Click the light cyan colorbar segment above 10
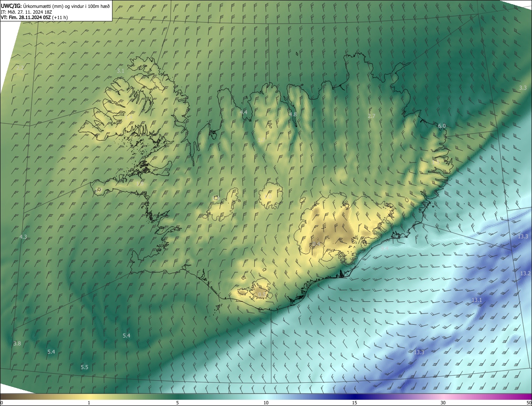This screenshot has height=406, width=532. pos(266,397)
